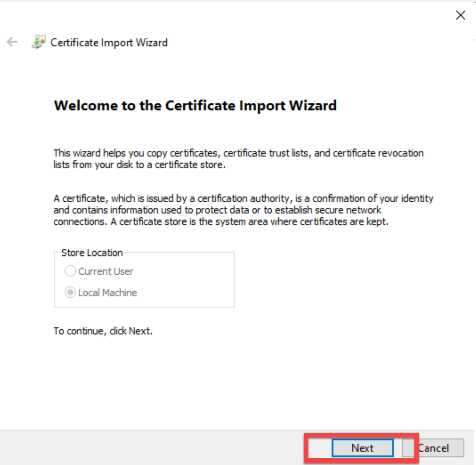The height and width of the screenshot is (465, 476).
Task: Select the Local Machine radio button
Action: click(x=70, y=292)
